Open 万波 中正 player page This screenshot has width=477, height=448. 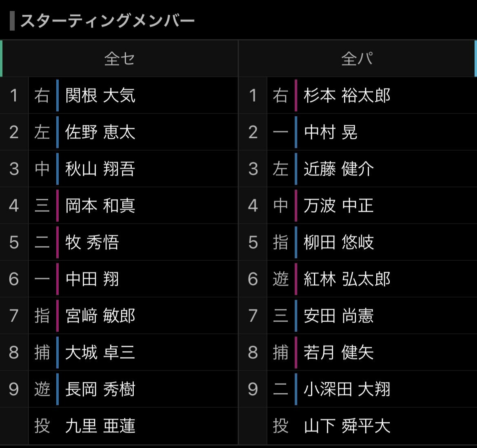[x=339, y=205]
